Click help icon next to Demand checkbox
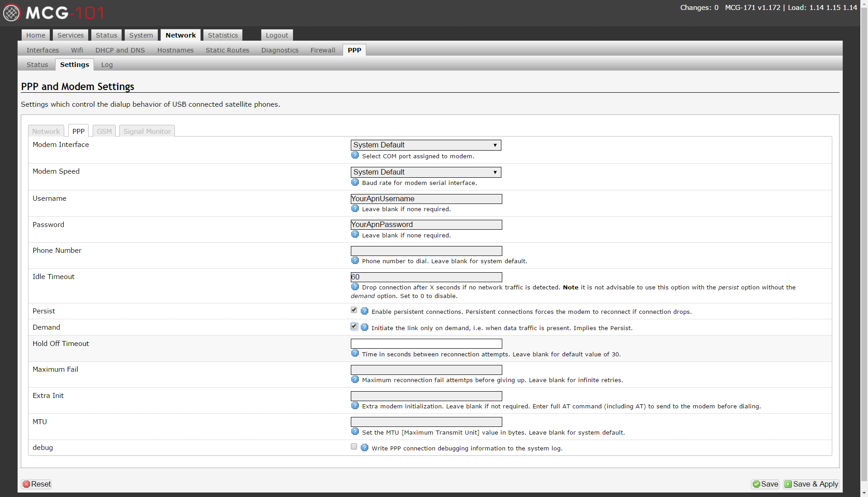This screenshot has height=497, width=868. [x=364, y=327]
